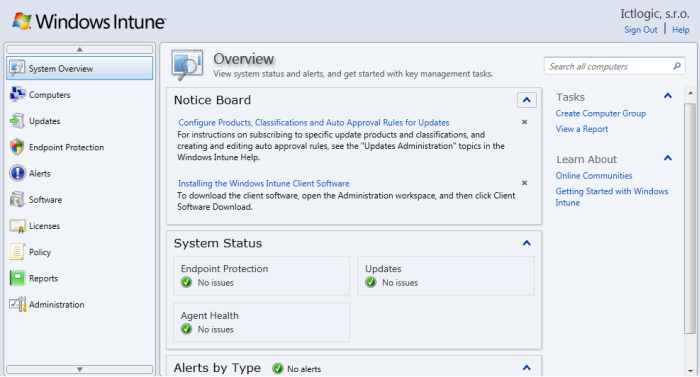Open Installing the Windows Intune Client Software link
Viewport: 700px width, 377px height.
264,184
